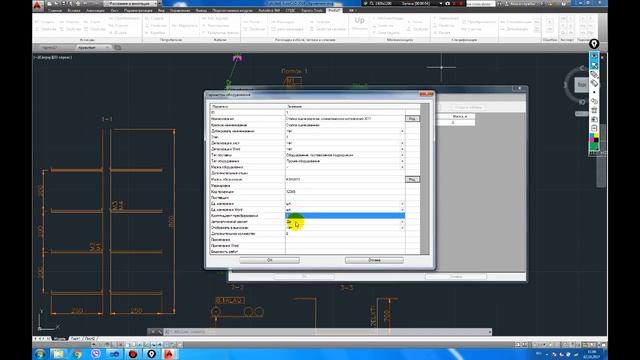
Task: Switch to the Управление ribbon tab
Action: click(x=180, y=11)
